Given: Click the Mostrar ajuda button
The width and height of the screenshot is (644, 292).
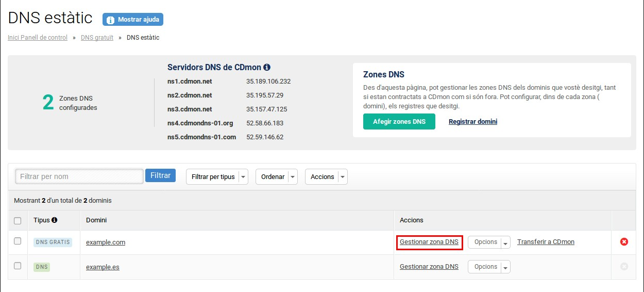Looking at the screenshot, I should [x=133, y=20].
